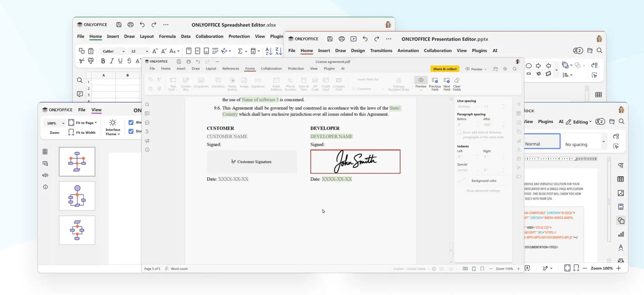Open Preview dropdown next to Share & collect

pyautogui.click(x=476, y=69)
